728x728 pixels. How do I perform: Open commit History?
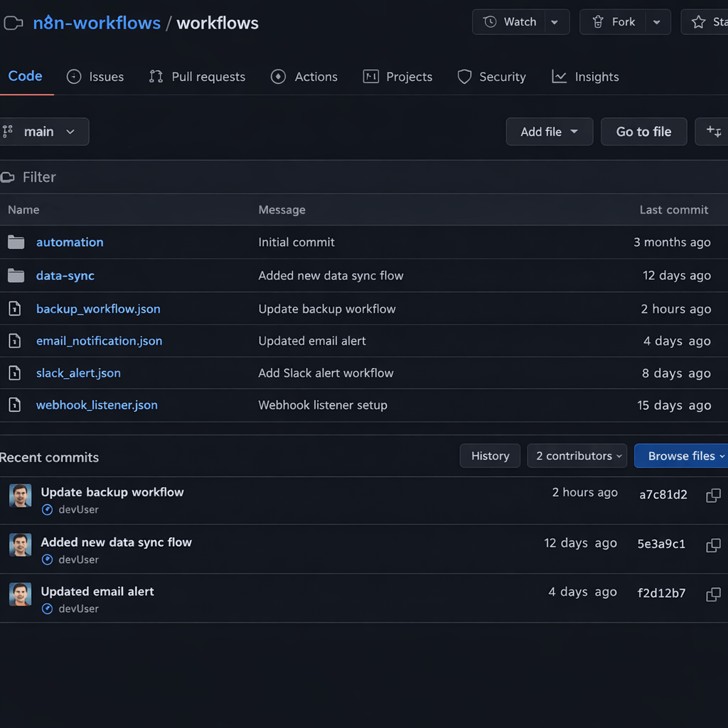pyautogui.click(x=490, y=456)
